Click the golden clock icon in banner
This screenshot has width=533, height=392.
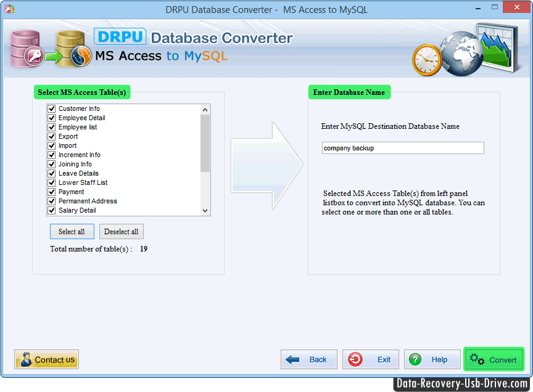click(x=427, y=60)
